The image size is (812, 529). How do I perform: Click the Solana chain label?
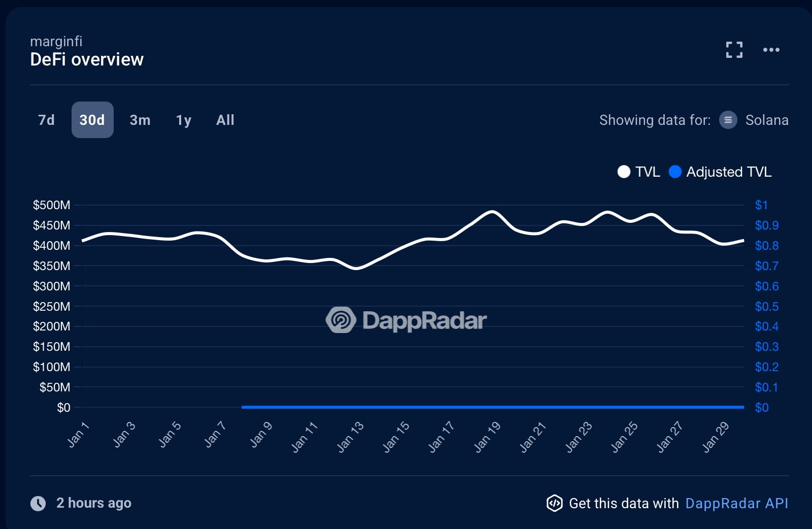(767, 120)
